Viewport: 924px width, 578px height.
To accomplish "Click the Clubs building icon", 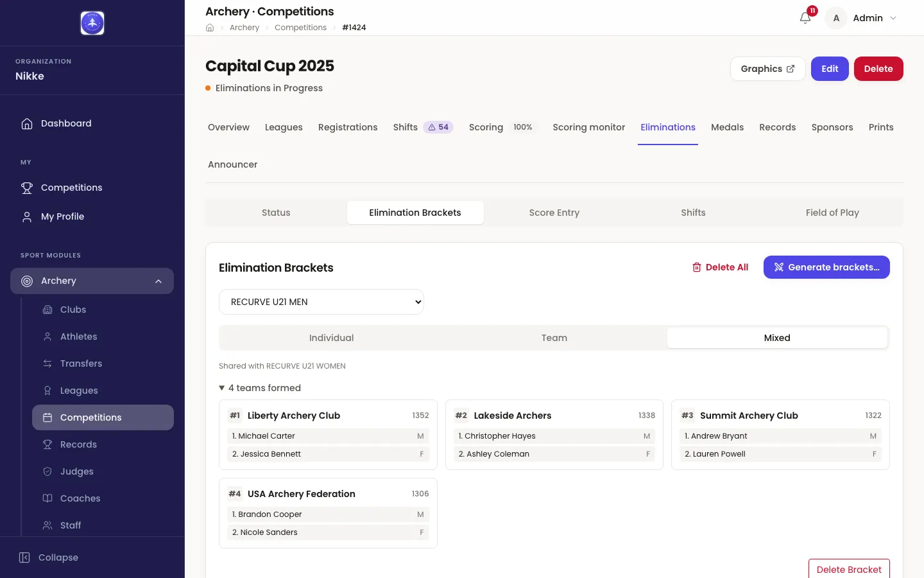I will coord(47,310).
